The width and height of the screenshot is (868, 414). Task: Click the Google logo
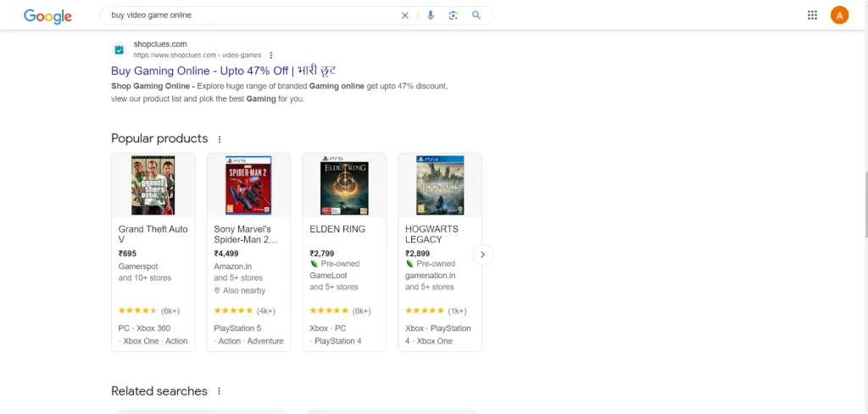[47, 16]
